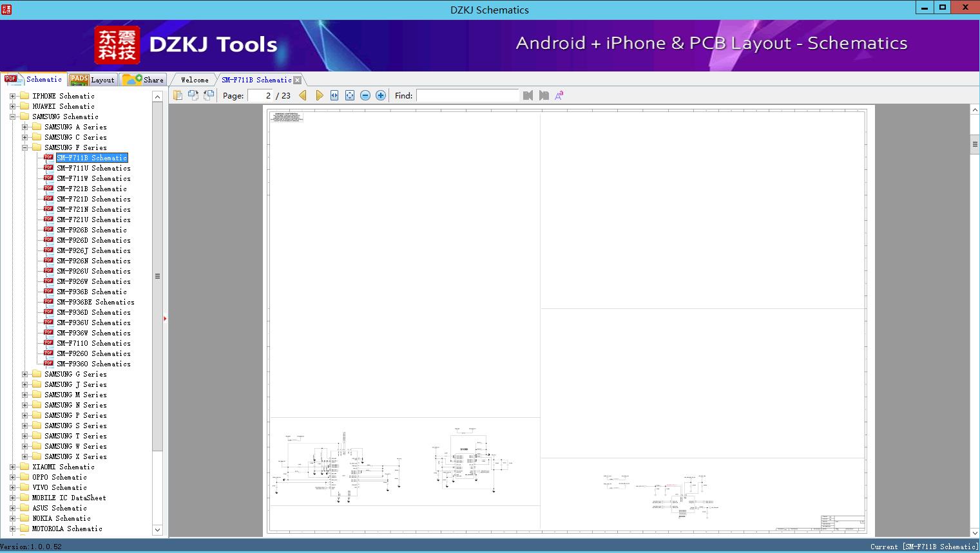Open SM-F721D Schematics file

[93, 199]
